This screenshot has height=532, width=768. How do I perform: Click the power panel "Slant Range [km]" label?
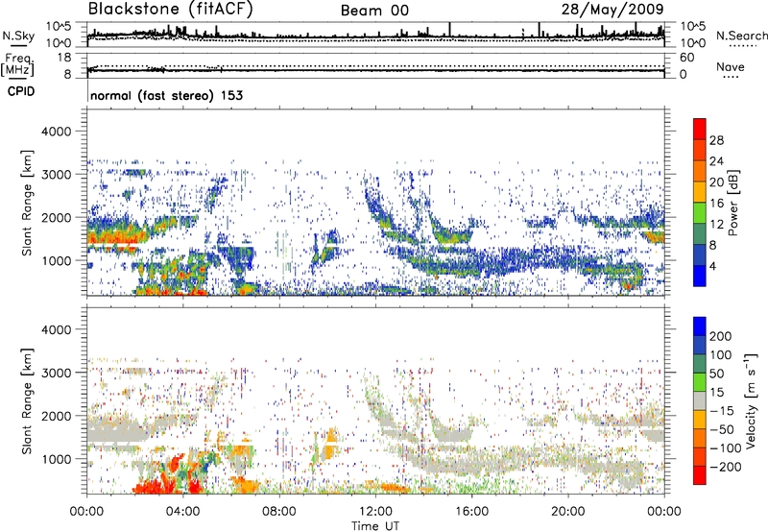point(27,203)
